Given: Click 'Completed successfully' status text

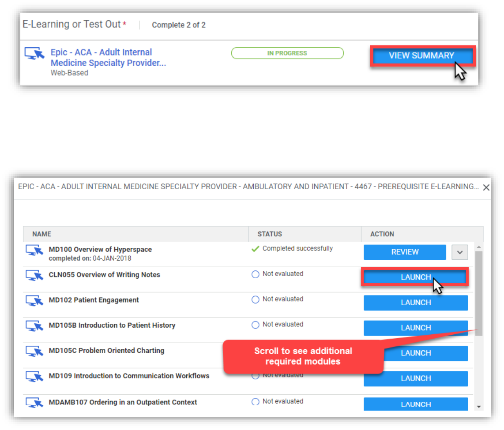Looking at the screenshot, I should click(x=297, y=249).
